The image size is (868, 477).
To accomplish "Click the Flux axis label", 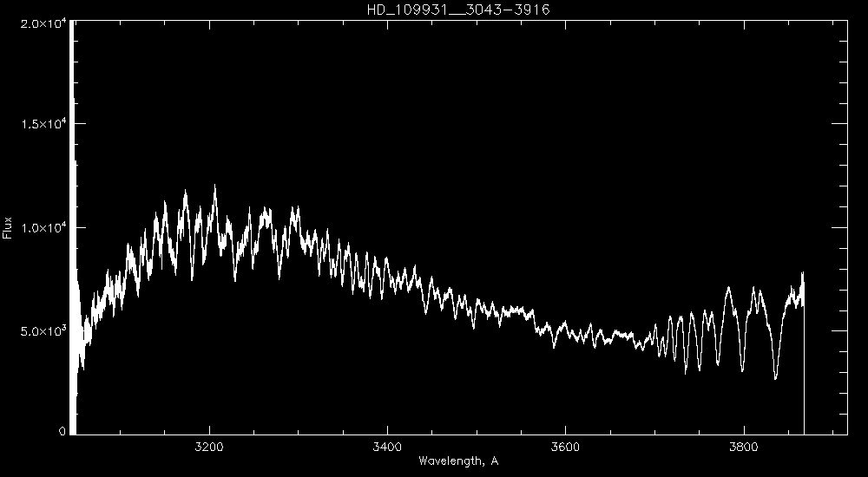I will (x=7, y=227).
